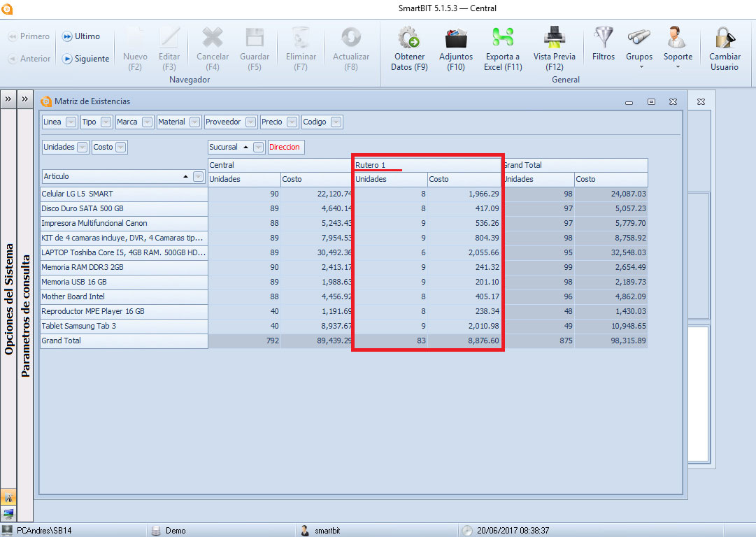This screenshot has height=537, width=756.
Task: Click Editar (F3) pencil icon
Action: click(x=169, y=38)
